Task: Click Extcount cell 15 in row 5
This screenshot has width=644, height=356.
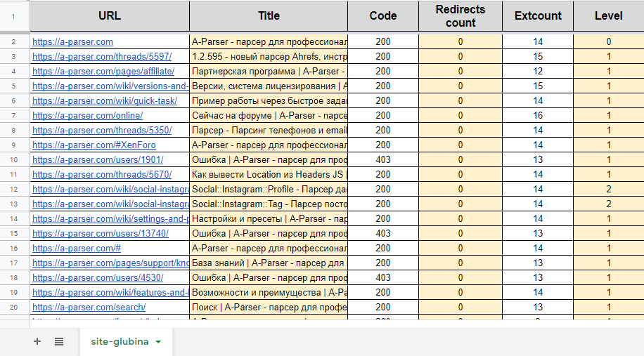Action: (538, 86)
